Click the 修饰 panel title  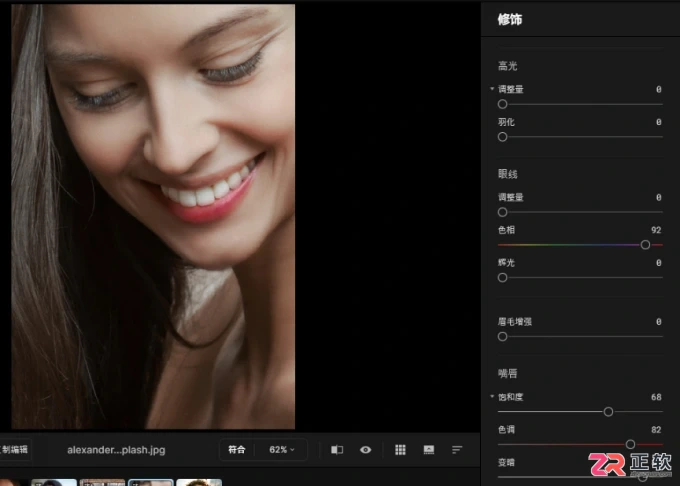coord(510,20)
